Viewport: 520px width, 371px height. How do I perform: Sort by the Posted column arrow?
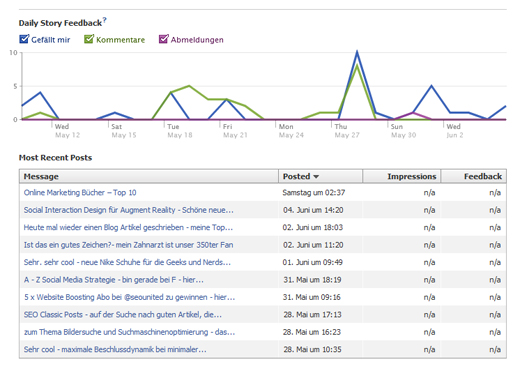(x=316, y=177)
